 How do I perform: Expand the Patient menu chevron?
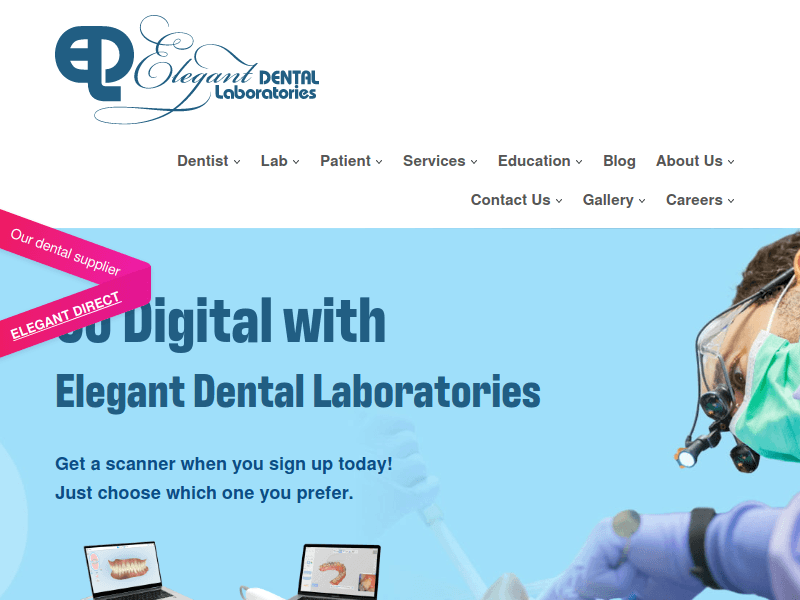coord(379,162)
